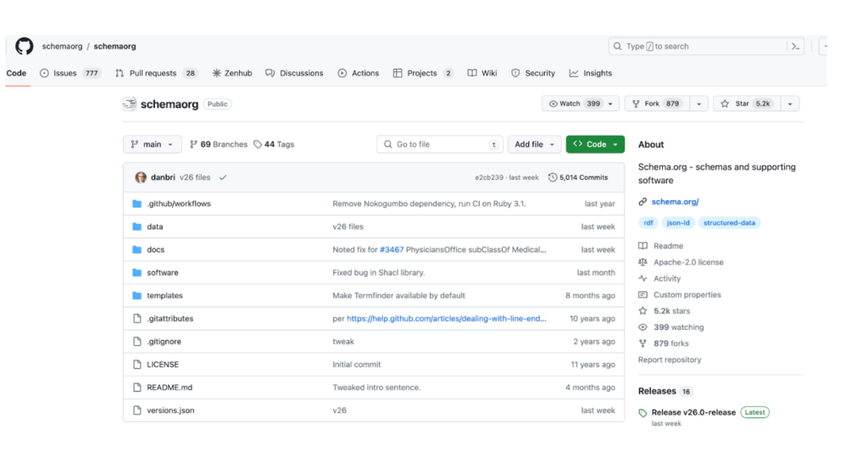Open the Actions tab

359,73
